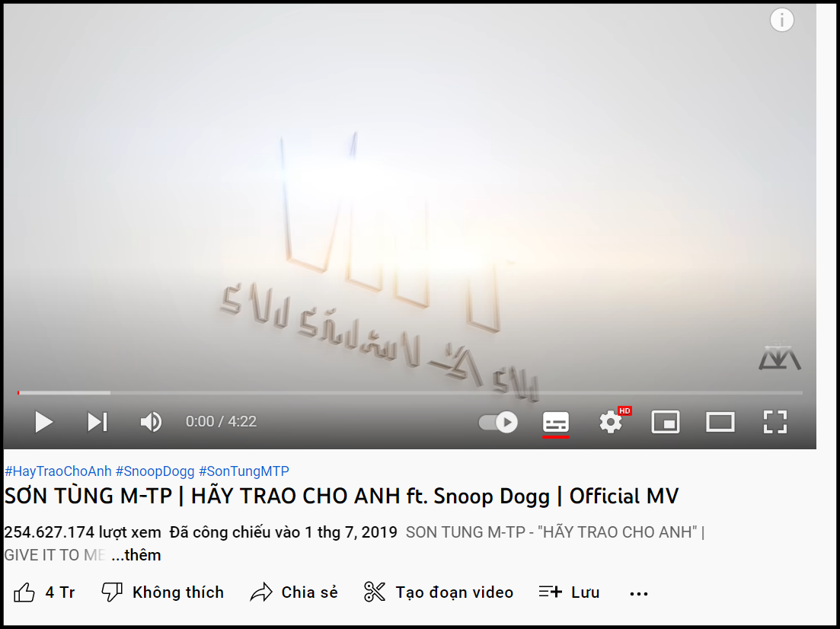The image size is (840, 629).
Task: Mute the video volume speaker icon
Action: click(x=151, y=422)
